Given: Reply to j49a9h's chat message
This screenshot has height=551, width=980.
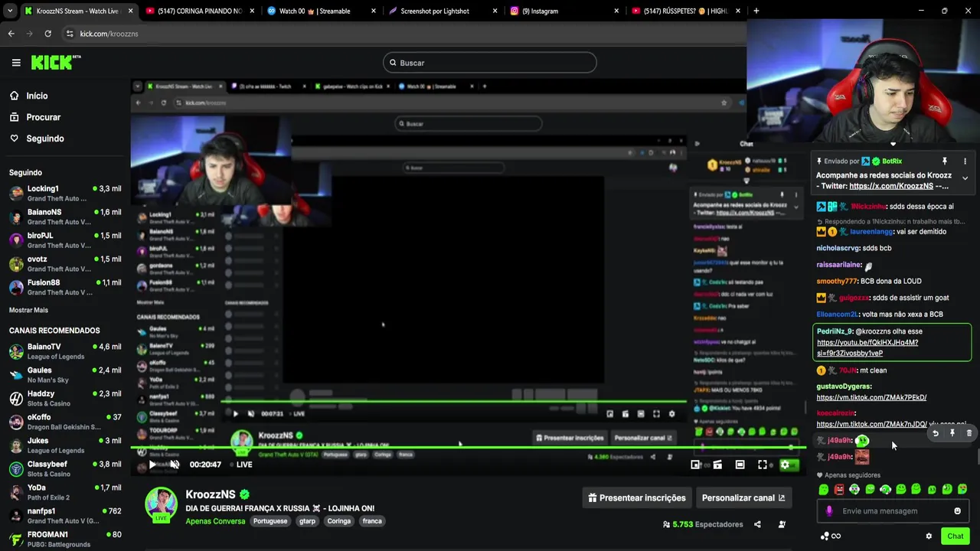Looking at the screenshot, I should [x=935, y=433].
